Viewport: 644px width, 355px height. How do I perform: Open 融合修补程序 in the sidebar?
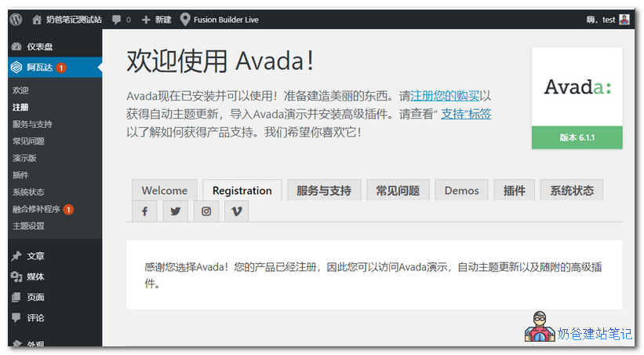coord(37,209)
